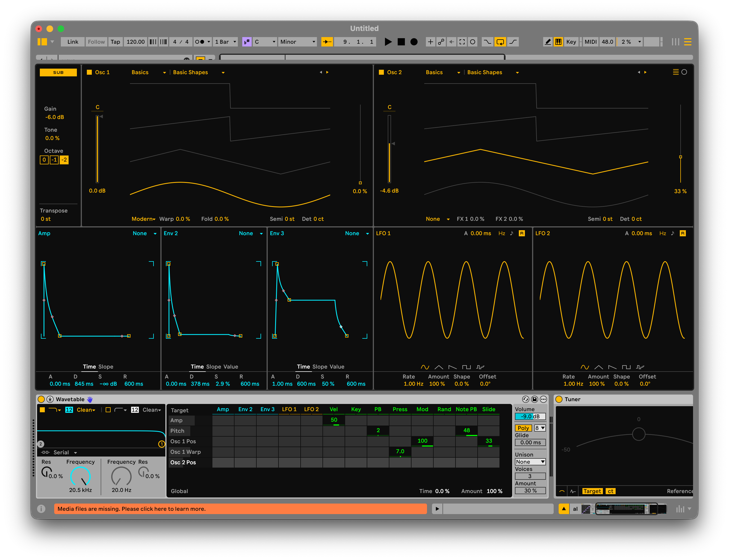
Task: Toggle the computer MIDI keyboard icon
Action: [558, 42]
